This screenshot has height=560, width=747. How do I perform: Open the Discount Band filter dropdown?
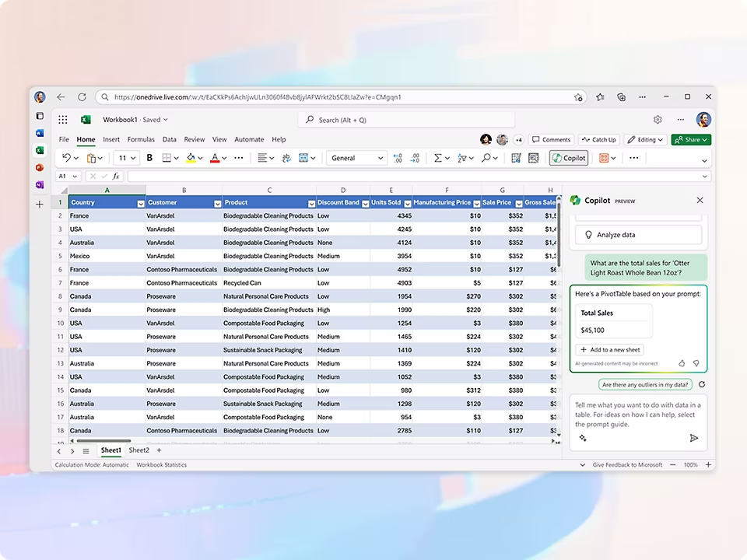click(x=366, y=204)
